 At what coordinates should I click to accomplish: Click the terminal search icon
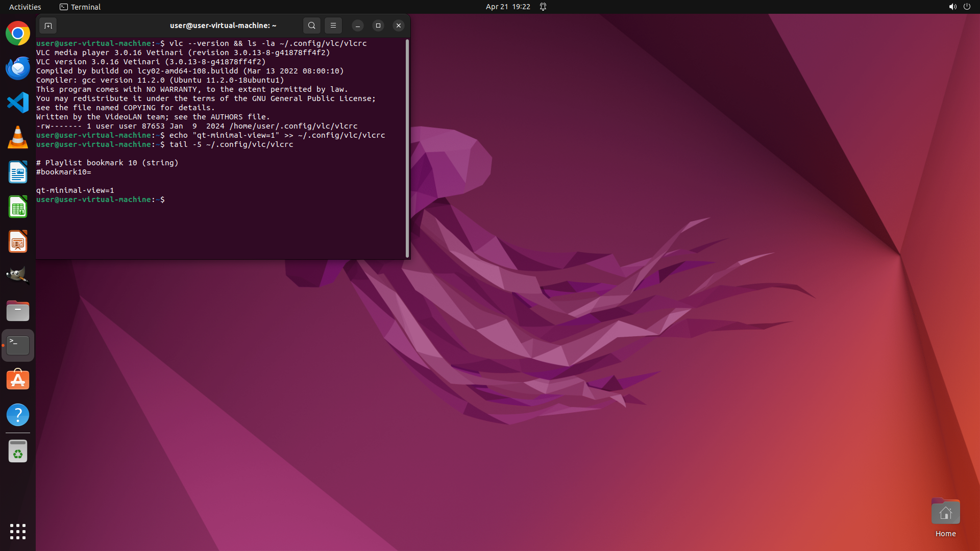click(311, 26)
